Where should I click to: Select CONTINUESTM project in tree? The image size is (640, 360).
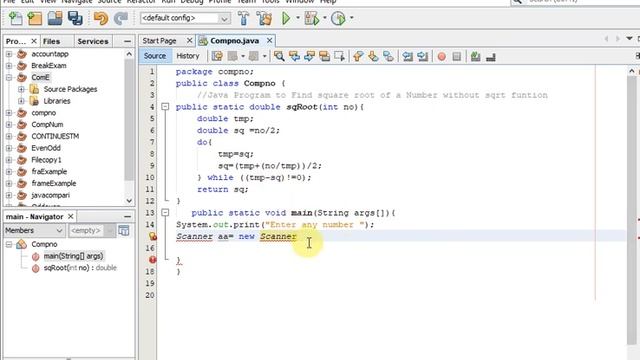[55, 136]
